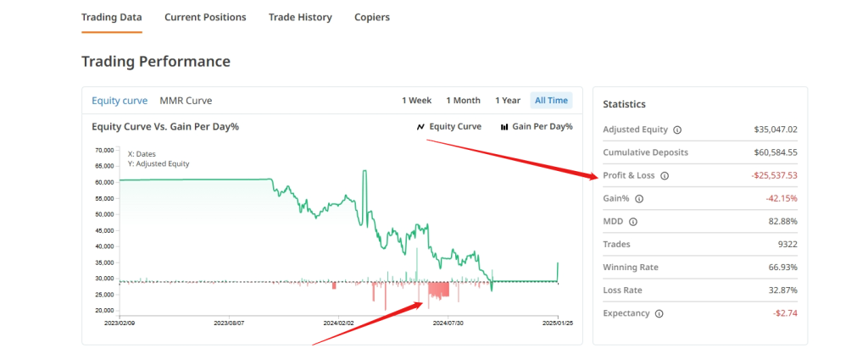Viewport: 868px width, 359px height.
Task: Click info icon beside Expectancy
Action: [x=659, y=313]
